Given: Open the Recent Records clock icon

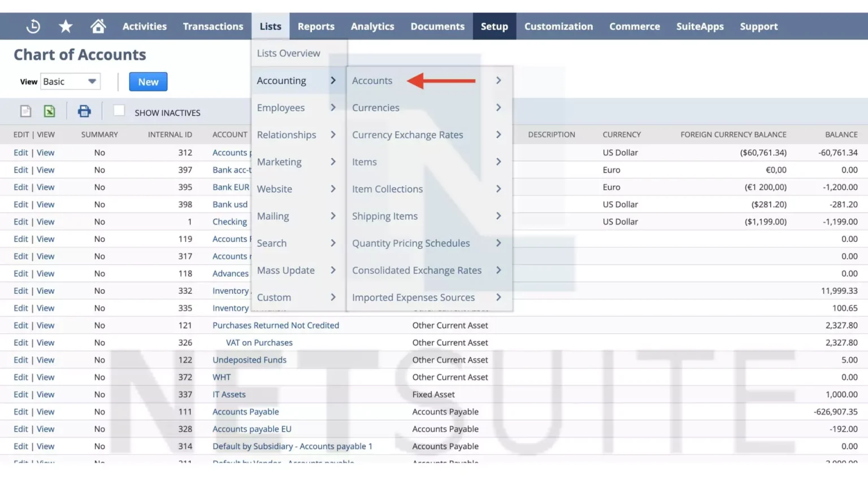Looking at the screenshot, I should pos(33,26).
